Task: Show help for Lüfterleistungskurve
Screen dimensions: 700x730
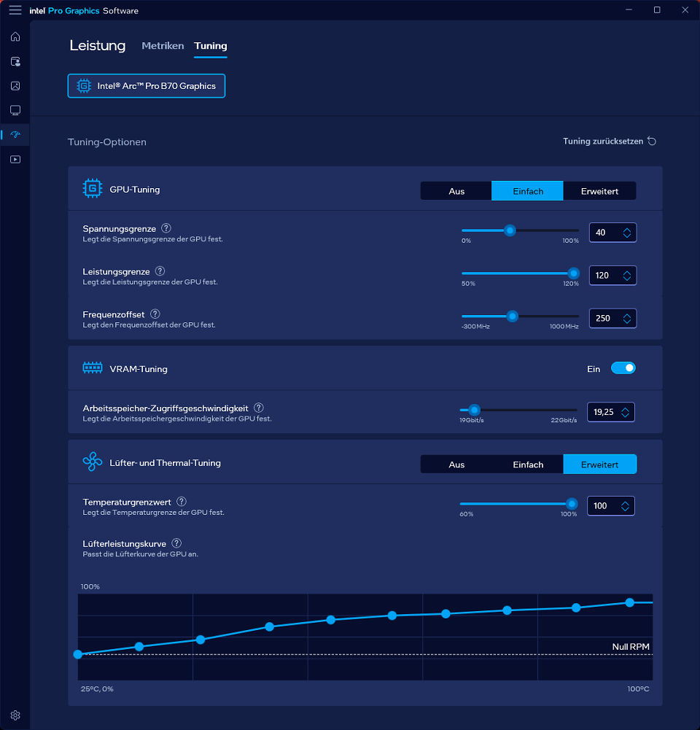Action: 176,543
